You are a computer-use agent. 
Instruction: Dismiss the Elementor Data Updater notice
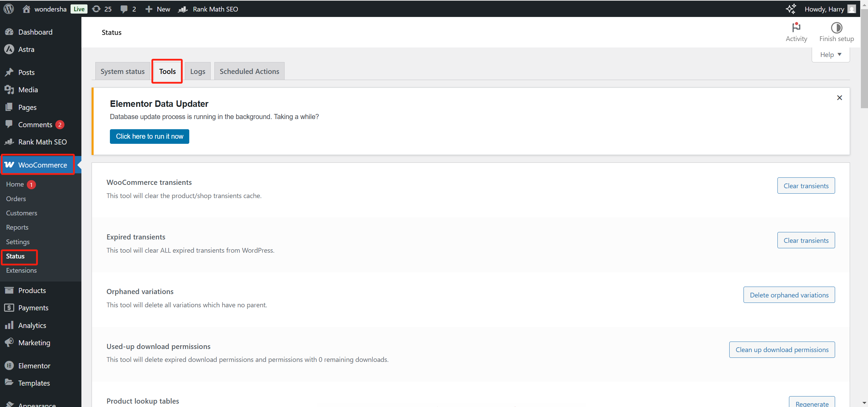[839, 98]
